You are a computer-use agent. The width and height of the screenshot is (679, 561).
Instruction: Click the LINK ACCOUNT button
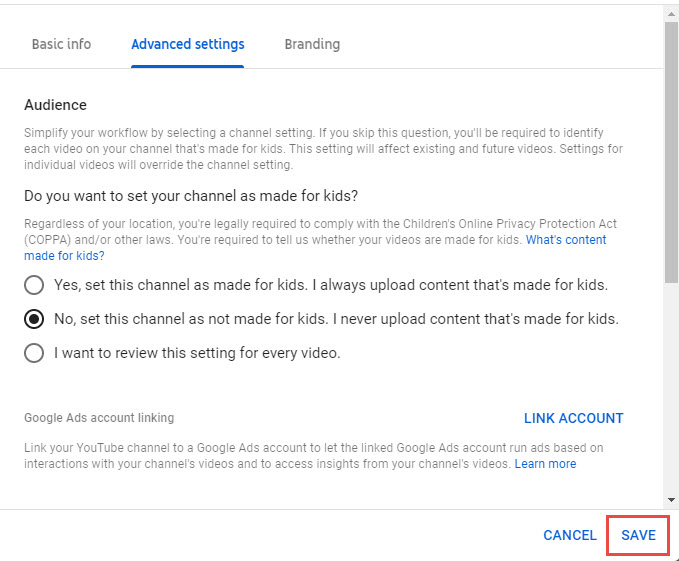tap(573, 418)
